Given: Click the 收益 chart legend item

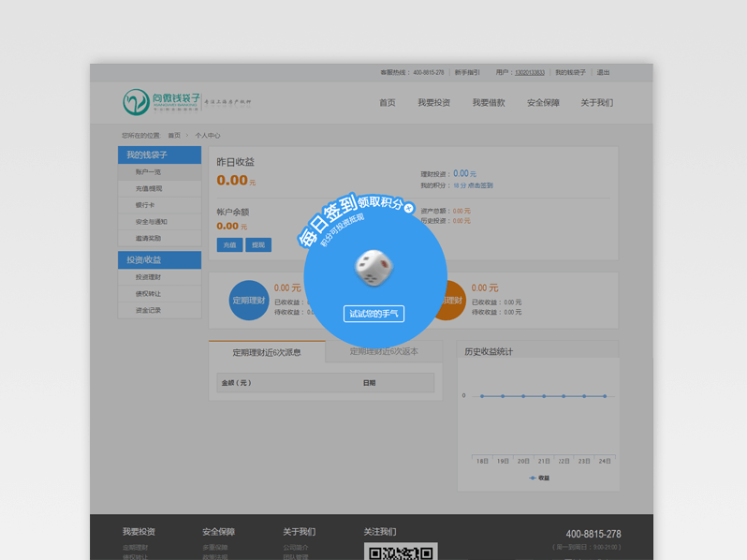Looking at the screenshot, I should point(540,478).
